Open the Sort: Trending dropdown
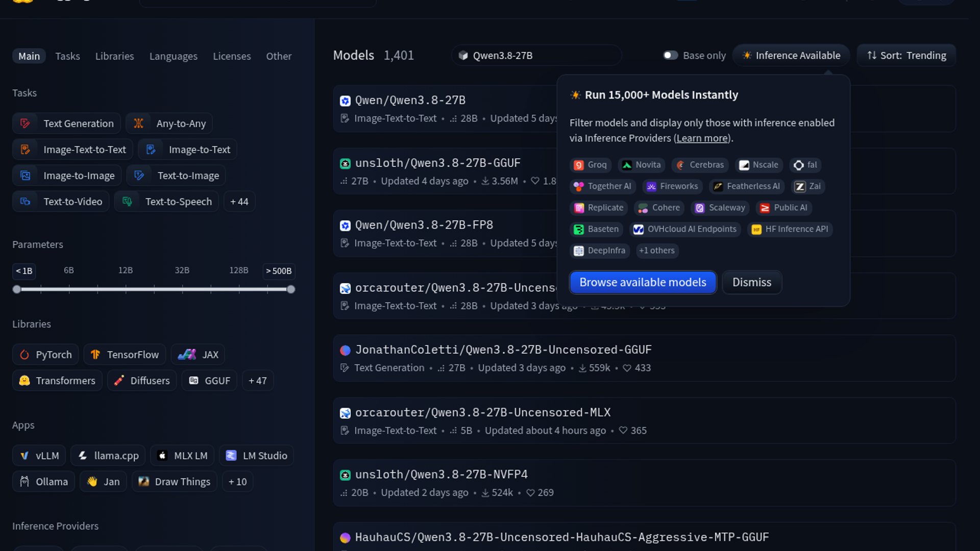This screenshot has height=551, width=980. [x=906, y=55]
